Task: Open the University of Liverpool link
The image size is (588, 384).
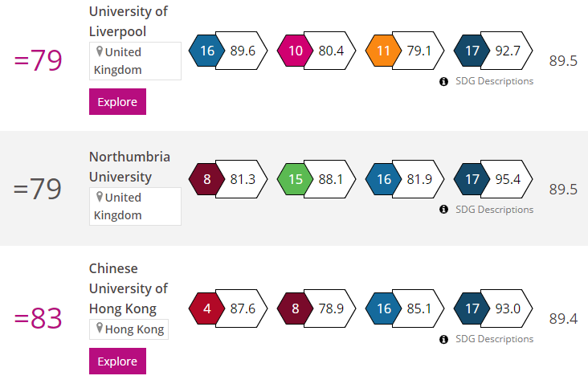Action: tap(129, 21)
